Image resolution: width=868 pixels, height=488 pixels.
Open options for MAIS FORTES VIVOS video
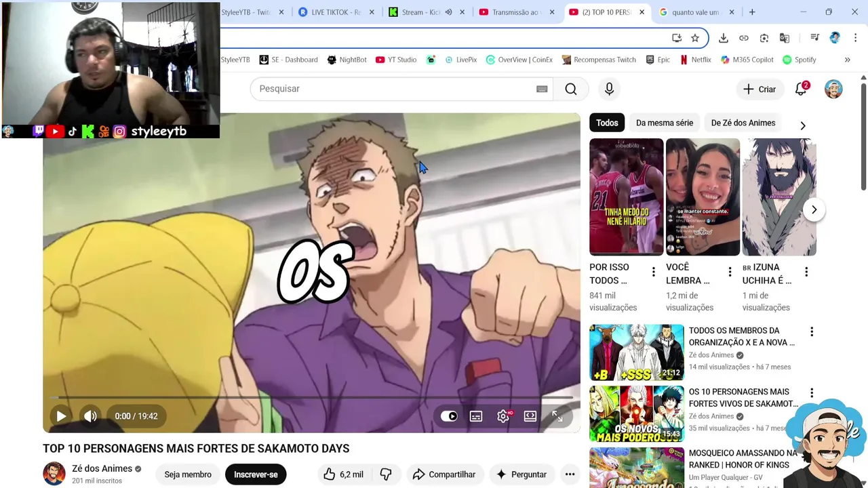(812, 392)
